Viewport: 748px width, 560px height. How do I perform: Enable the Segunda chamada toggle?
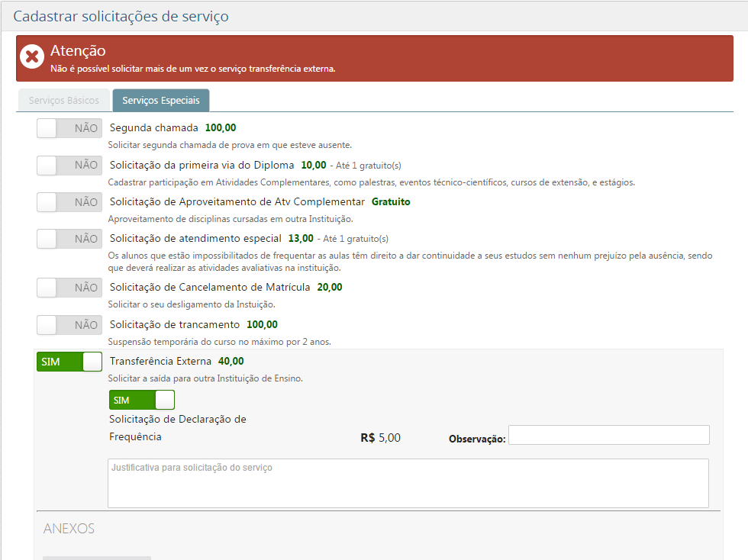point(69,128)
